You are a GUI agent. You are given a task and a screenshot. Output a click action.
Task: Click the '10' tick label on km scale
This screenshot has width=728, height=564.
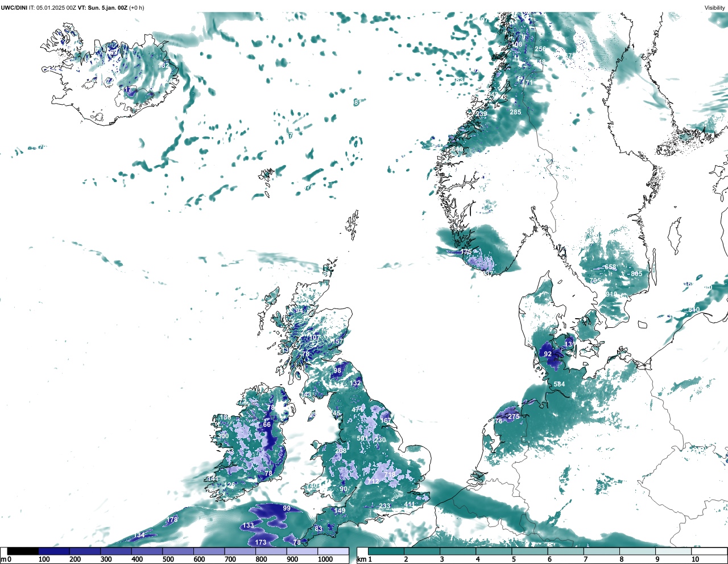pyautogui.click(x=695, y=559)
